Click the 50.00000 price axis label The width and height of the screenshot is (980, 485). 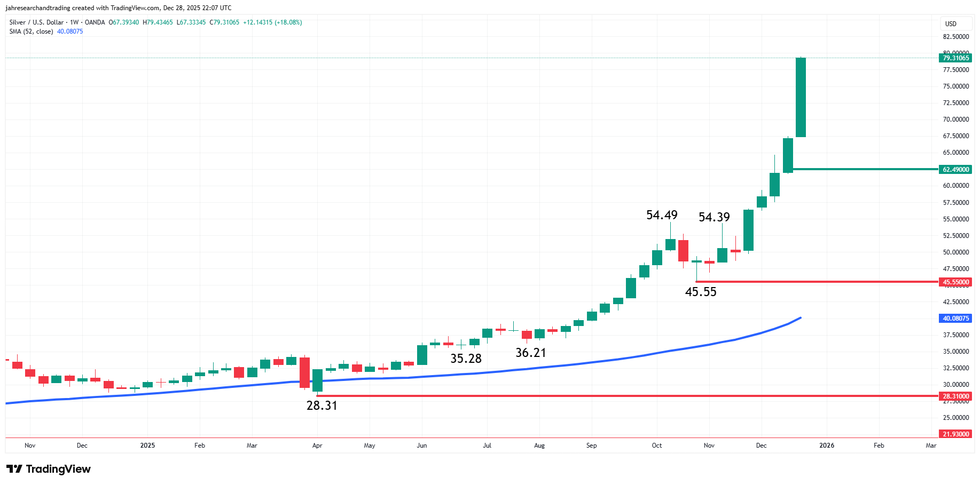[956, 252]
